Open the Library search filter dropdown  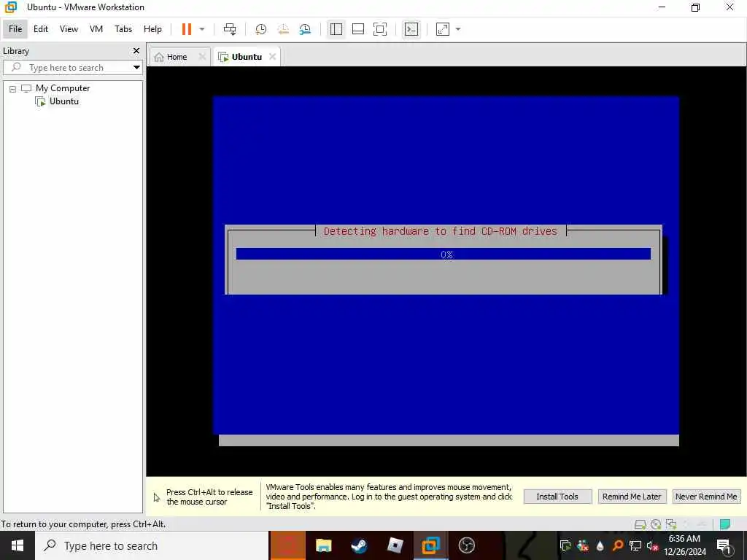click(136, 67)
